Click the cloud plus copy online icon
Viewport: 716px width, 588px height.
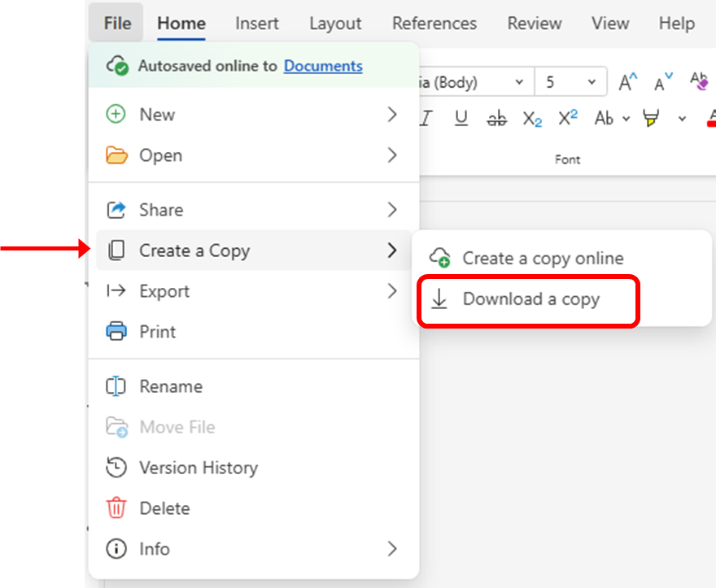pos(439,258)
